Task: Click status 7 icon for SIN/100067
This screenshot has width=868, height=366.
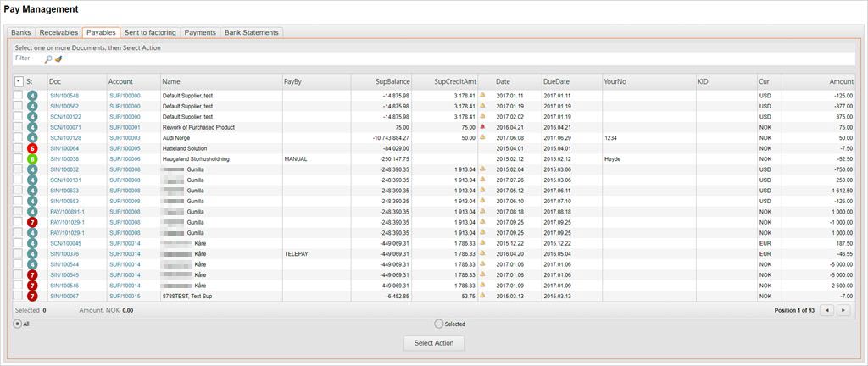Action: (31, 296)
